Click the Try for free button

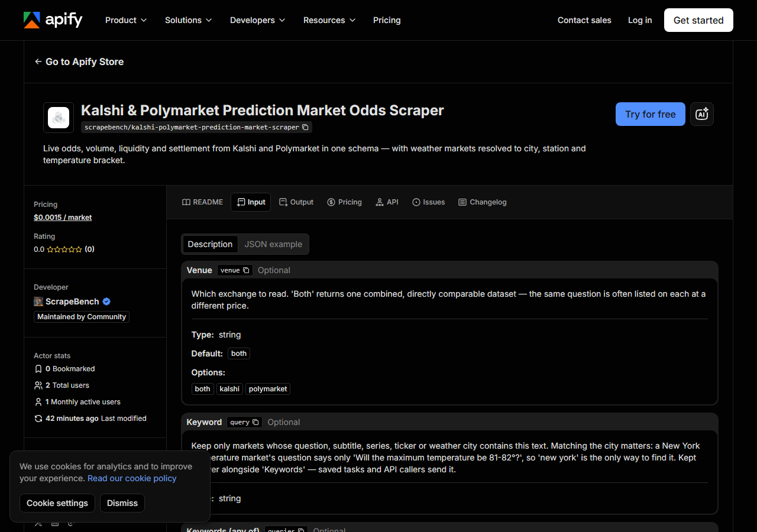tap(651, 114)
